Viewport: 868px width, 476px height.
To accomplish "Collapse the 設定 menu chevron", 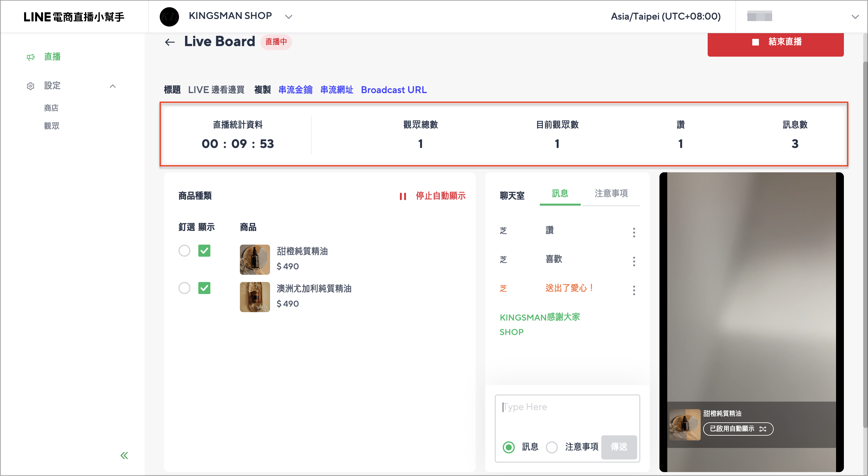I will pos(113,86).
